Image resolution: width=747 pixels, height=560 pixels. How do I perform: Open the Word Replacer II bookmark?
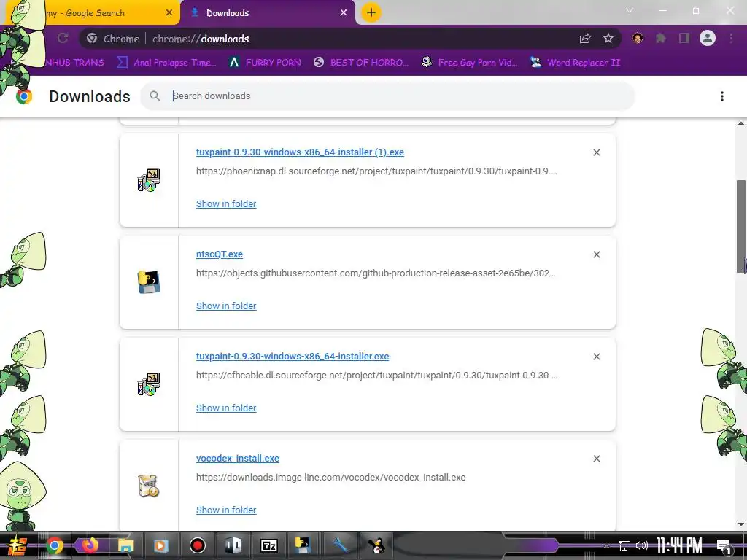pyautogui.click(x=575, y=63)
